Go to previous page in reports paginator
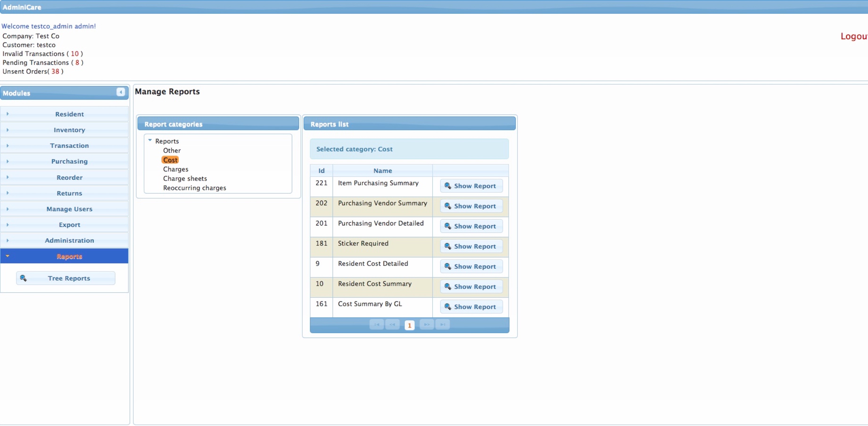 (392, 324)
